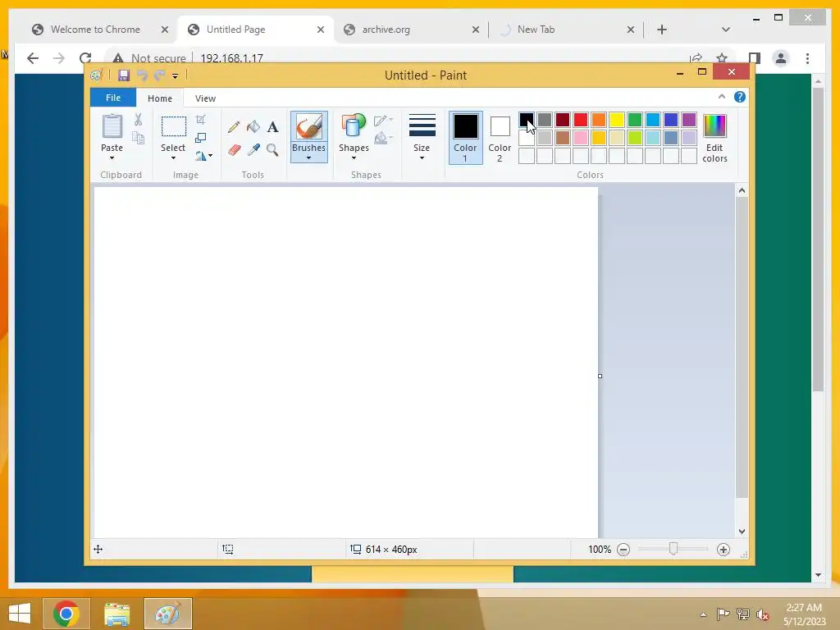840x630 pixels.
Task: Open File Explorer from the taskbar
Action: [116, 614]
